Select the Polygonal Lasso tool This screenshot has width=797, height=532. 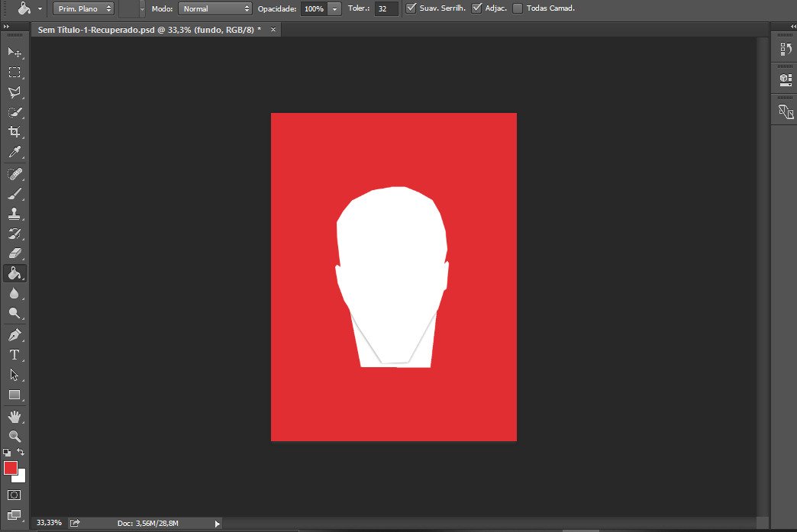[x=15, y=92]
